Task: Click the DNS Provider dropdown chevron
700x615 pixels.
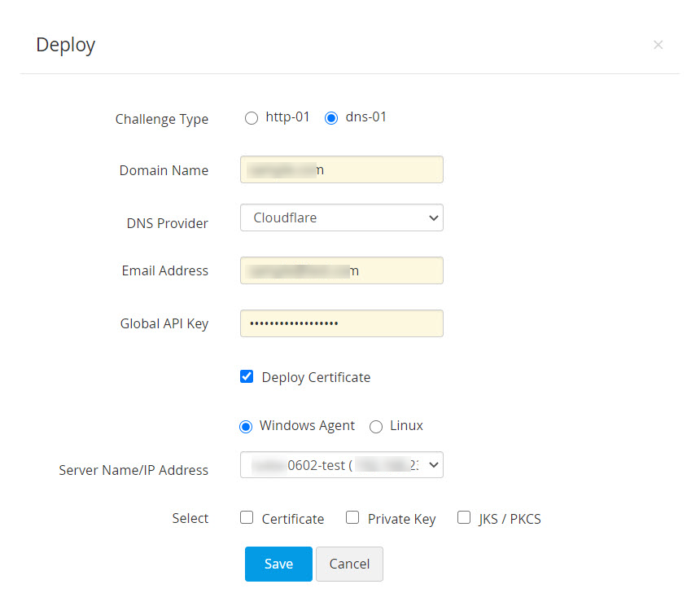Action: click(432, 217)
